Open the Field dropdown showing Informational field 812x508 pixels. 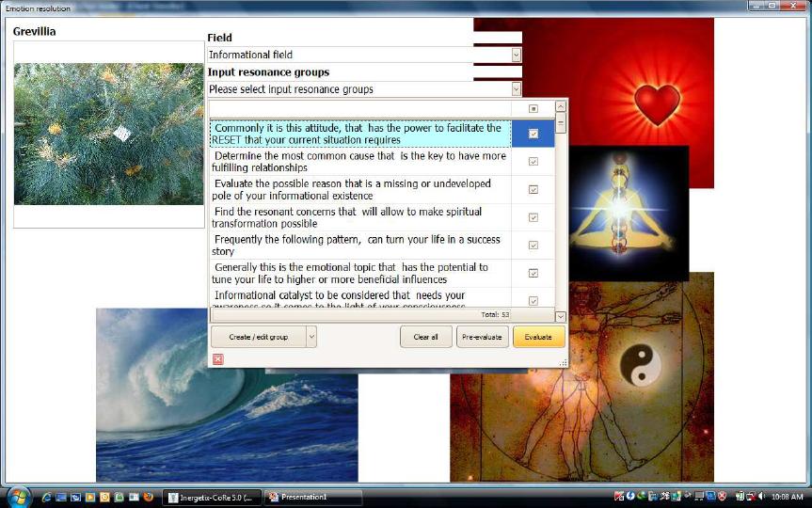pos(516,56)
